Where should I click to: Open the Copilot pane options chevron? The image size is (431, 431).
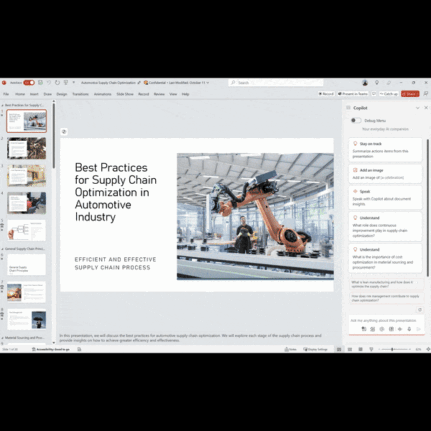pyautogui.click(x=418, y=108)
